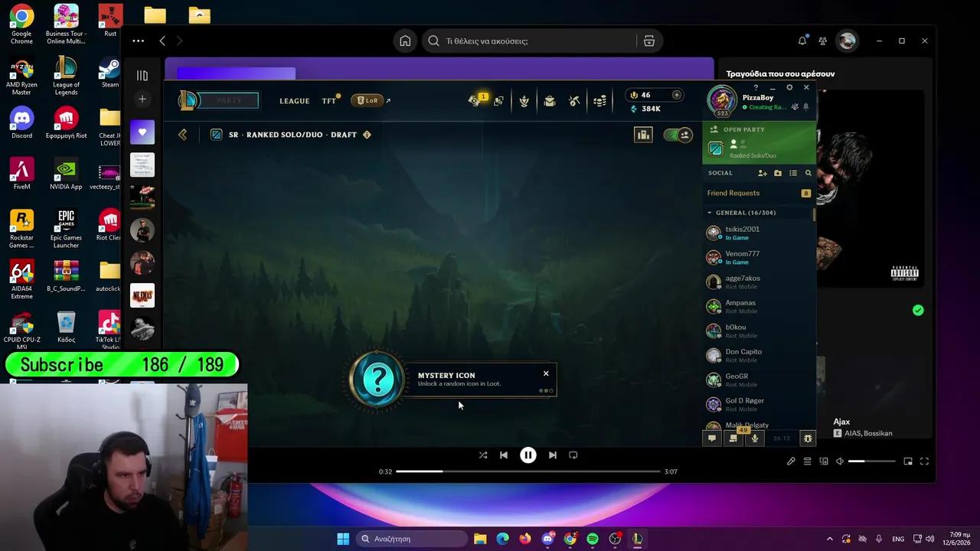Open the ranked leaderboard podium icon

tap(642, 135)
